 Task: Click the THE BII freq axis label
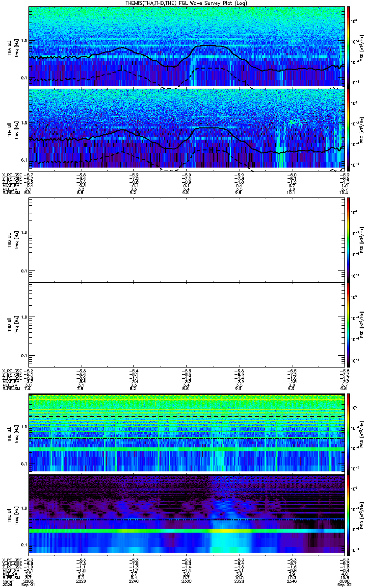[16, 515]
